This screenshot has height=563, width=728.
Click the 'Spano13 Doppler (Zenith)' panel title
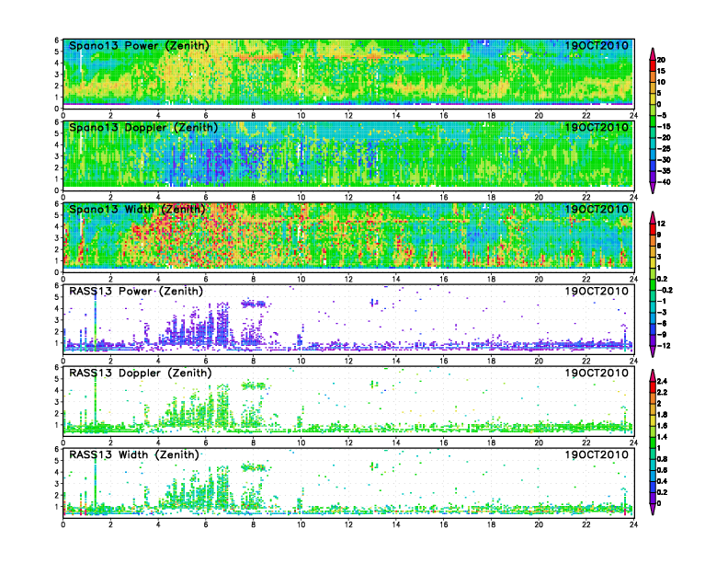(143, 127)
